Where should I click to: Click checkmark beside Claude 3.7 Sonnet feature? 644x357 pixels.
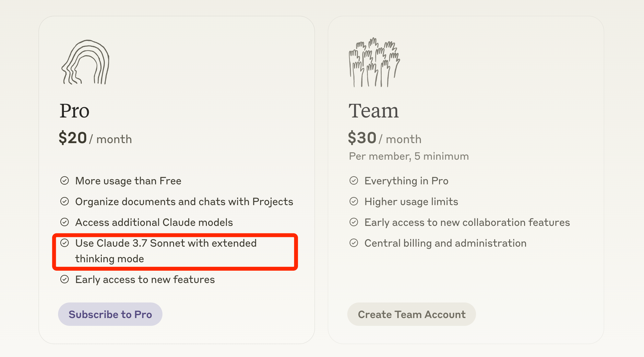coord(65,243)
